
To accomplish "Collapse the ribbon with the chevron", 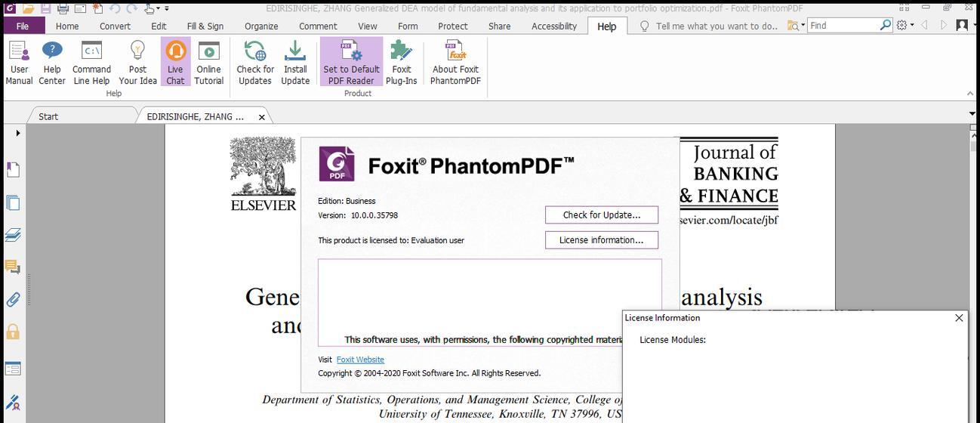I will click(970, 94).
